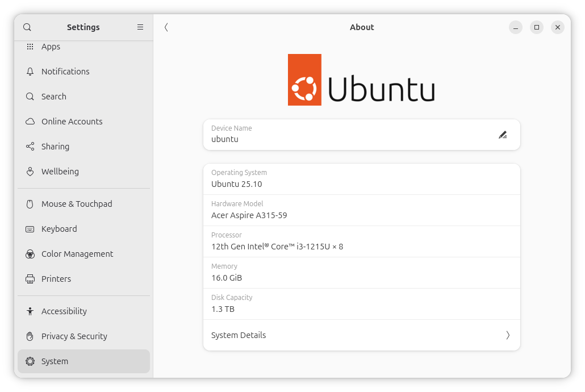Screen dimensions: 585x392
Task: Click the Notifications bell icon
Action: [x=30, y=72]
